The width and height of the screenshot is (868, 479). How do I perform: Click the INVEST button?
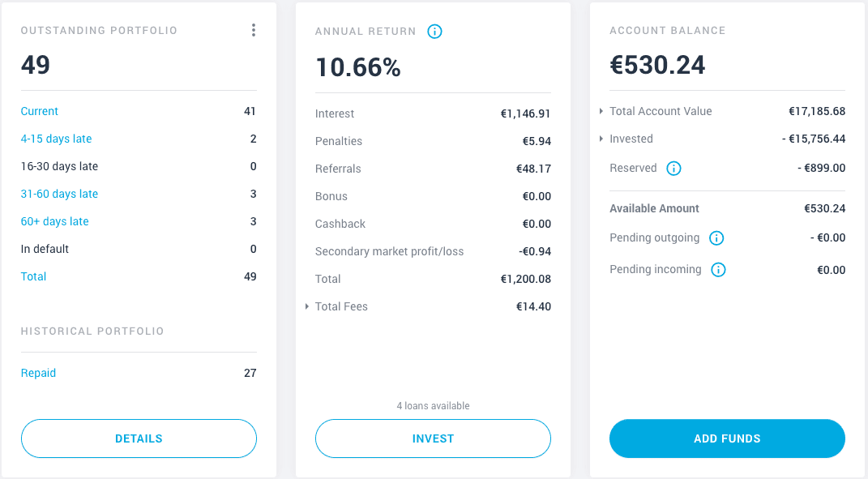433,438
